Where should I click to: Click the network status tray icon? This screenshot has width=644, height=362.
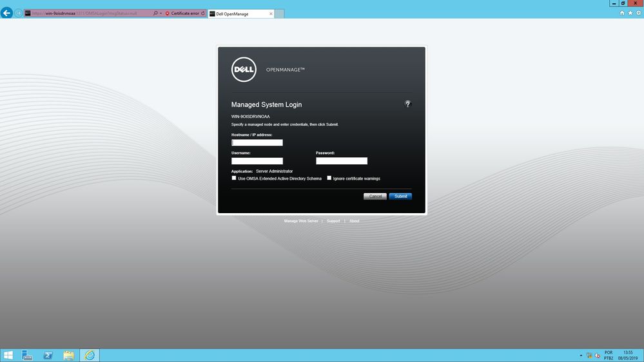(589, 356)
